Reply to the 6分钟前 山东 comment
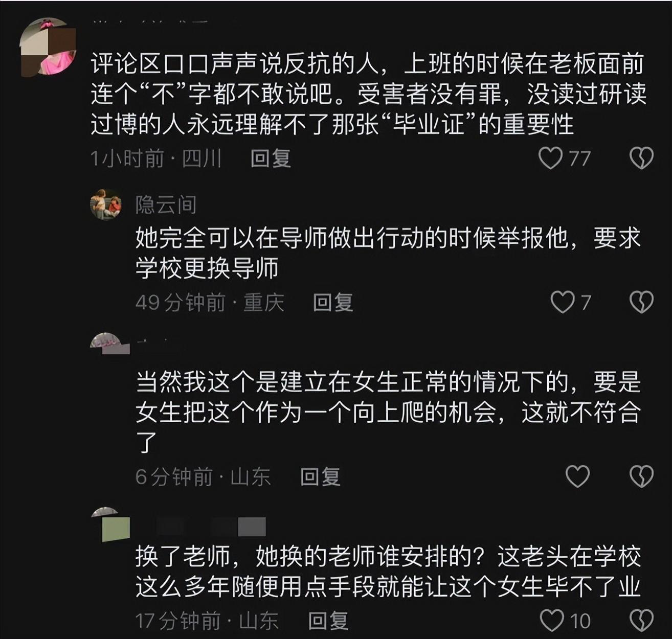 point(320,477)
